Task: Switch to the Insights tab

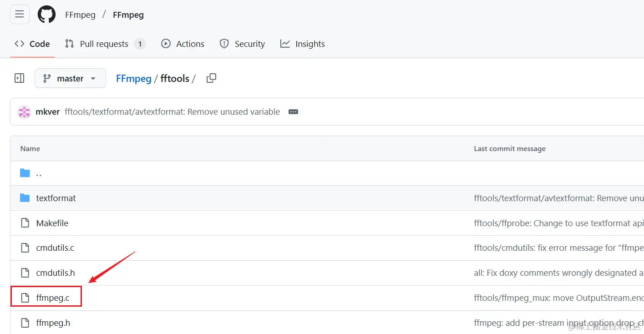Action: pyautogui.click(x=303, y=44)
